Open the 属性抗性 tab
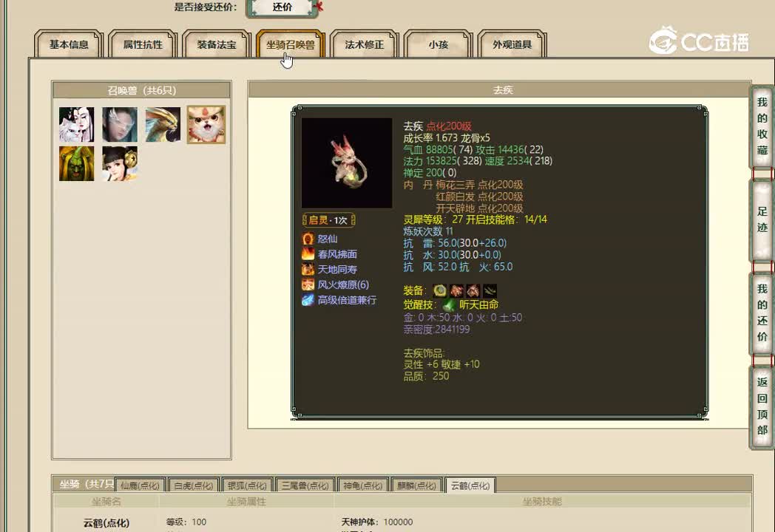775x532 pixels. [x=143, y=44]
